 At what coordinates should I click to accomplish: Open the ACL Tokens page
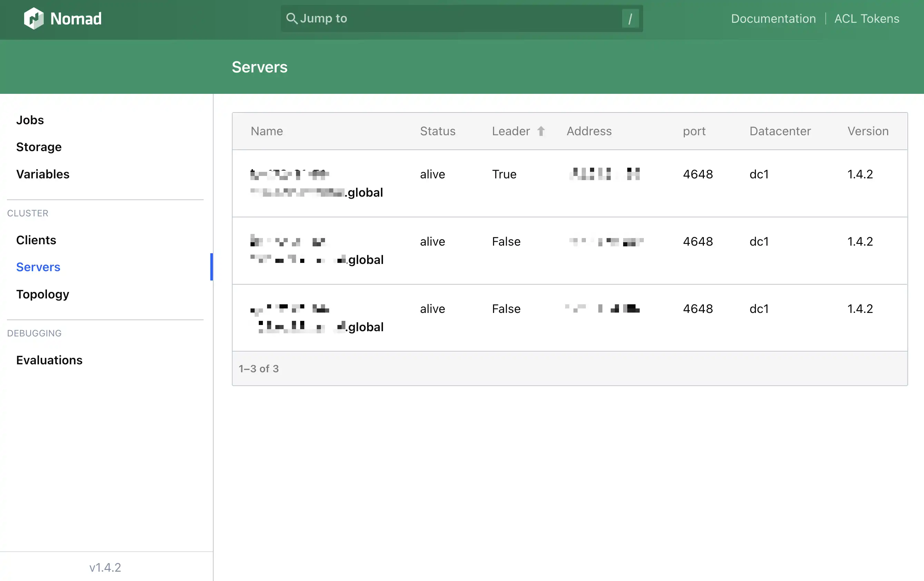(x=866, y=18)
